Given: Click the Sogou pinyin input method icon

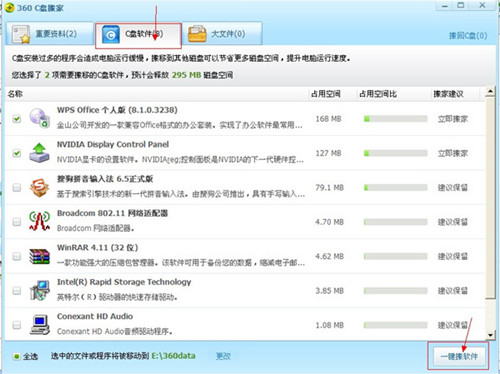Looking at the screenshot, I should (x=39, y=187).
